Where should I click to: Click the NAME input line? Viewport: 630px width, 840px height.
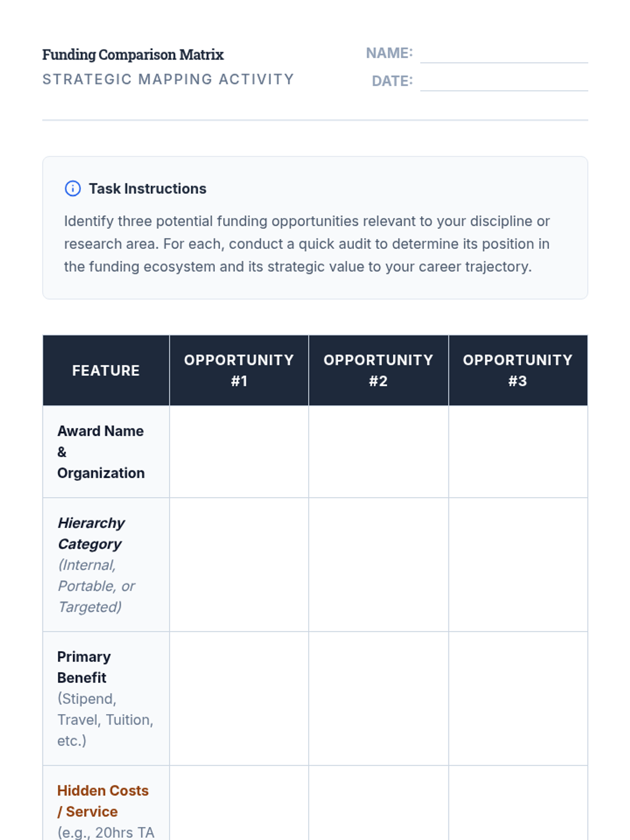(503, 54)
